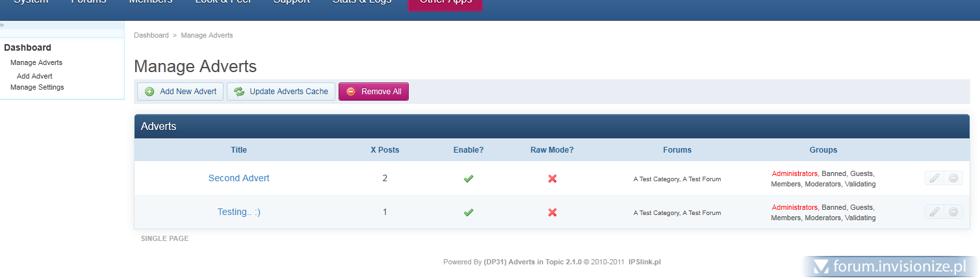Toggle Enable green checkmark for Testing.. :) advert
Viewport: 980px width, 278px height.
click(468, 212)
